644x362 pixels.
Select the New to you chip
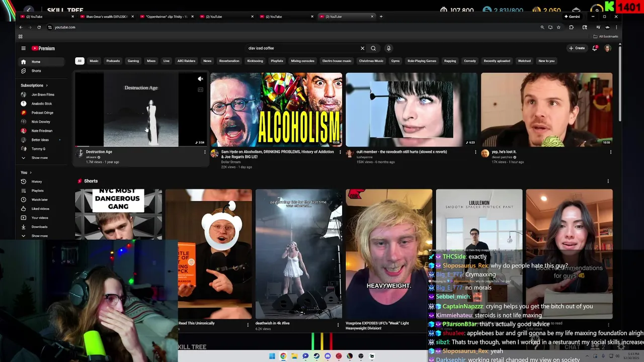(x=546, y=61)
